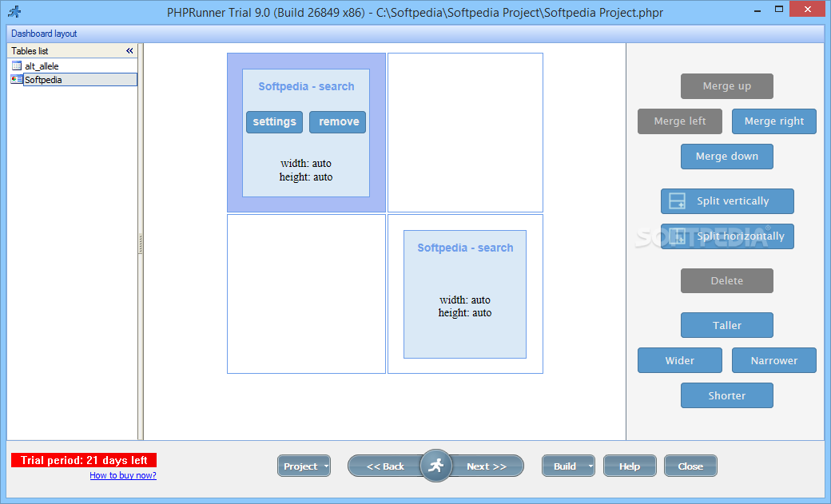The width and height of the screenshot is (831, 504).
Task: Make the cell Narrower
Action: (773, 360)
